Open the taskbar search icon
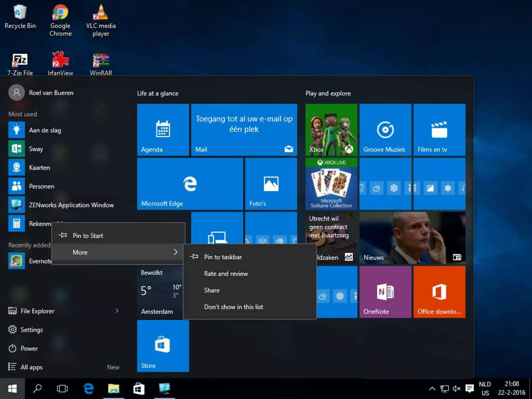This screenshot has height=399, width=532. click(x=37, y=389)
